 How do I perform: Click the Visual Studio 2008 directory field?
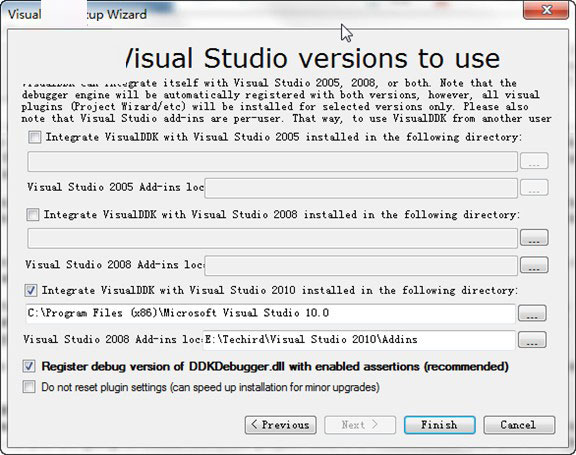[272, 238]
